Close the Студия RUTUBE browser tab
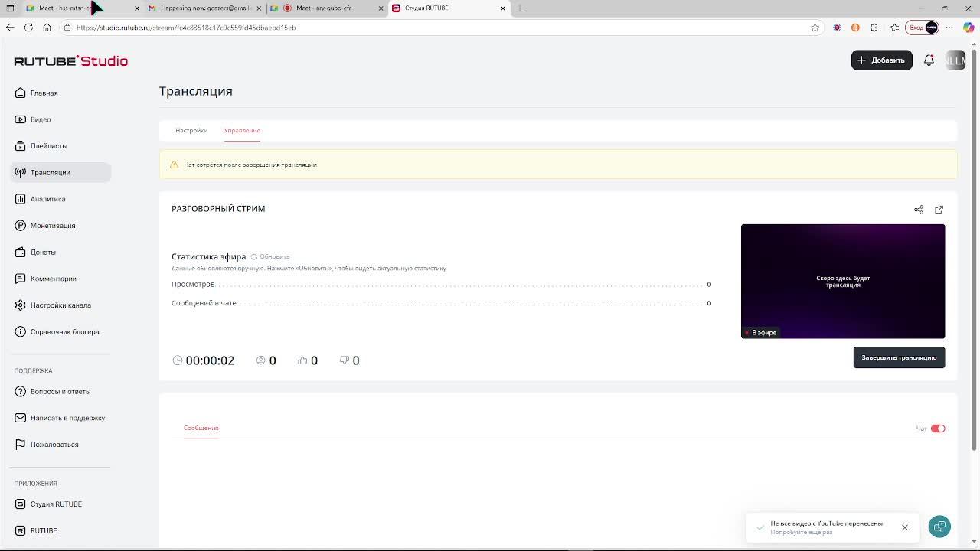980x551 pixels. 503,8
